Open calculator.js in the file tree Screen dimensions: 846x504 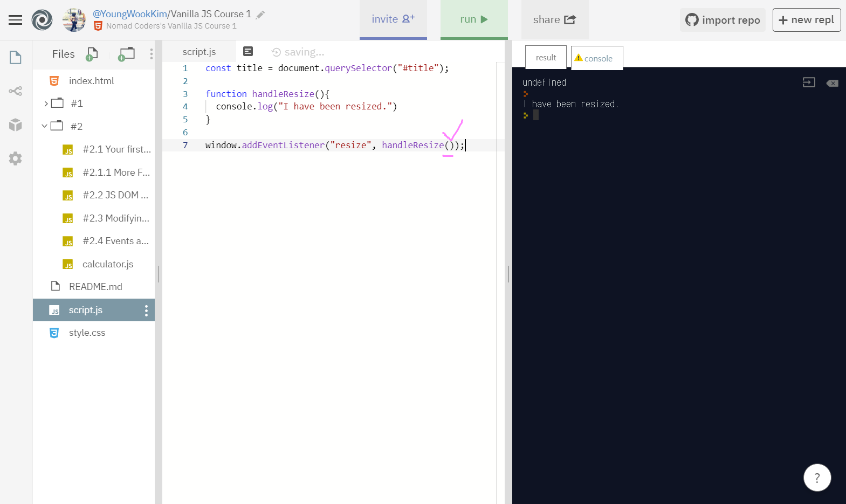point(94,264)
